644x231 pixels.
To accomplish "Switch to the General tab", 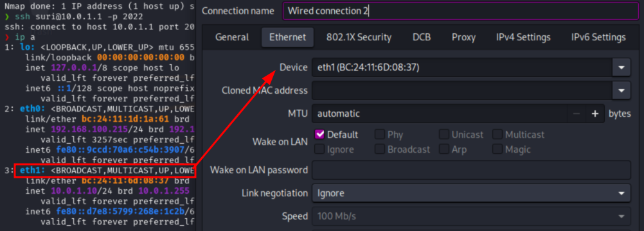I will tap(232, 37).
